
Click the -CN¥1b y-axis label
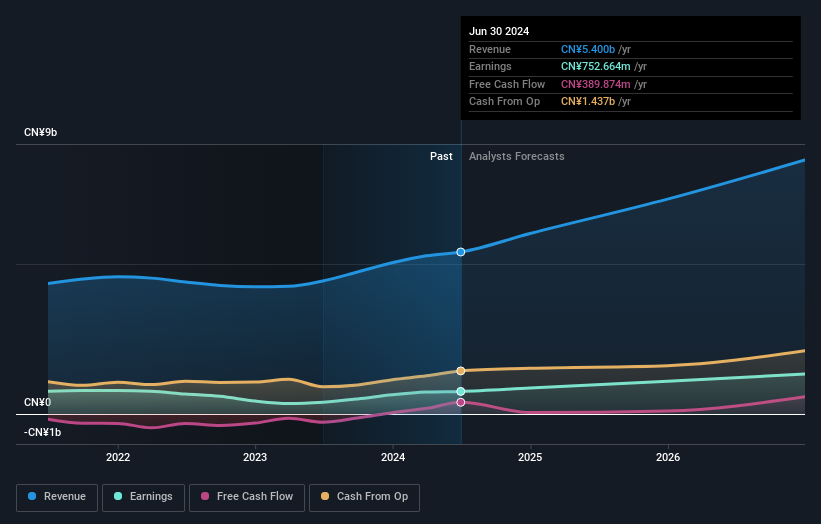42,432
